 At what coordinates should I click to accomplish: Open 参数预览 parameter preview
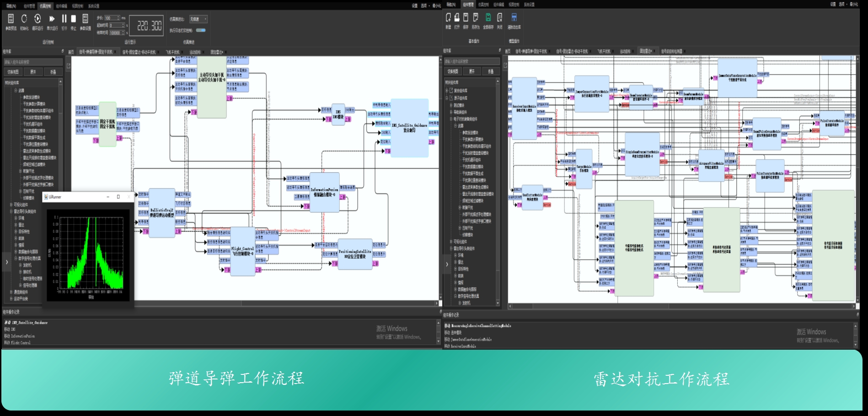11,19
